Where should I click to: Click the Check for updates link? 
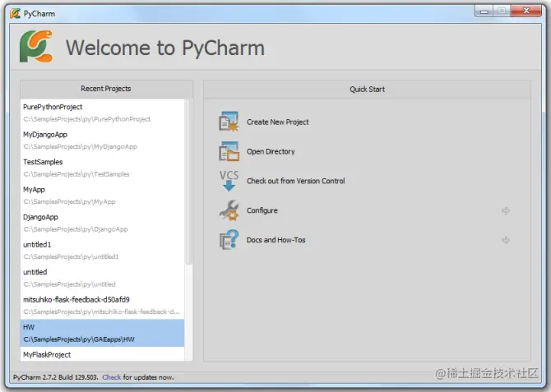click(112, 377)
